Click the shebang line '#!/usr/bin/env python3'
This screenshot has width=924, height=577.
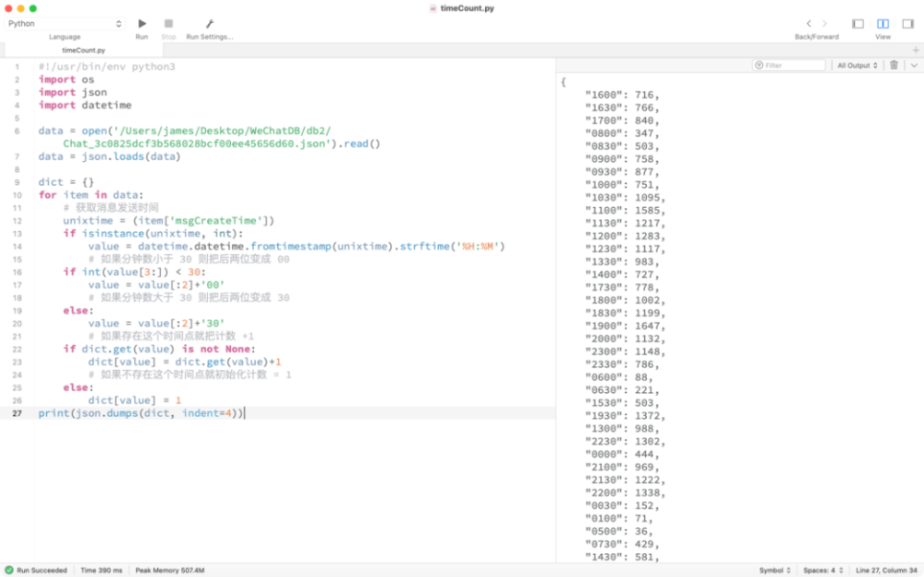point(106,67)
